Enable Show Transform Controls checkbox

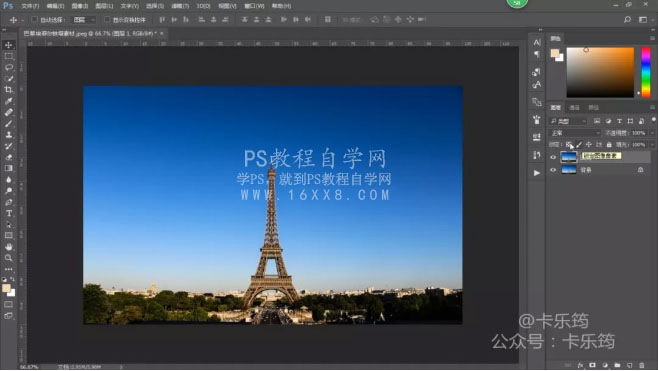[107, 19]
